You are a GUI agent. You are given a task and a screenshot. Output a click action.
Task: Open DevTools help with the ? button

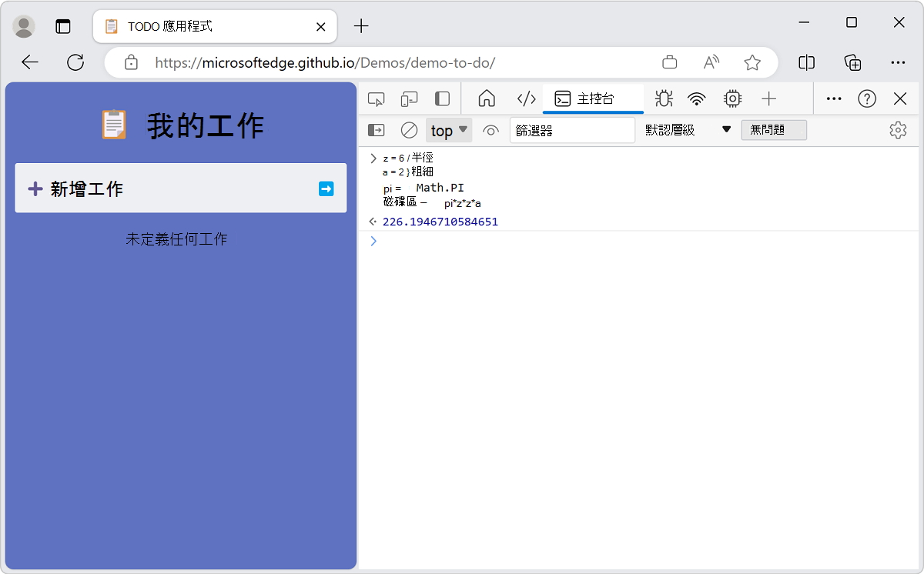[867, 98]
